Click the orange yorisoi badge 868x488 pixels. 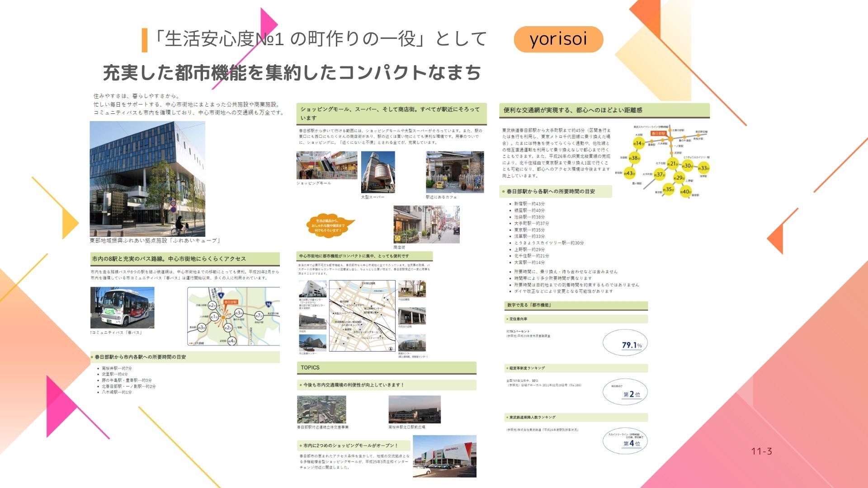click(558, 39)
